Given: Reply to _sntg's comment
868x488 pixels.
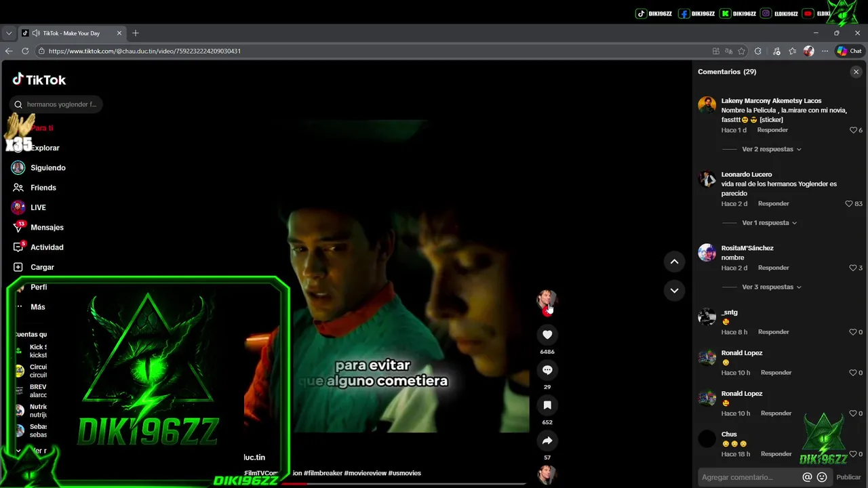Looking at the screenshot, I should point(773,332).
